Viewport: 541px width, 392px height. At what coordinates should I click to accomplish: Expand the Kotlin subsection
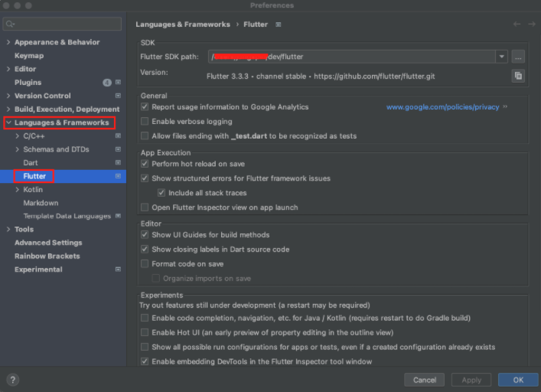tap(18, 189)
